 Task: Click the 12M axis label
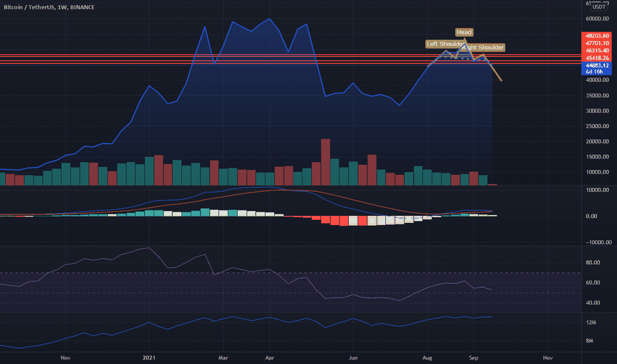[591, 322]
